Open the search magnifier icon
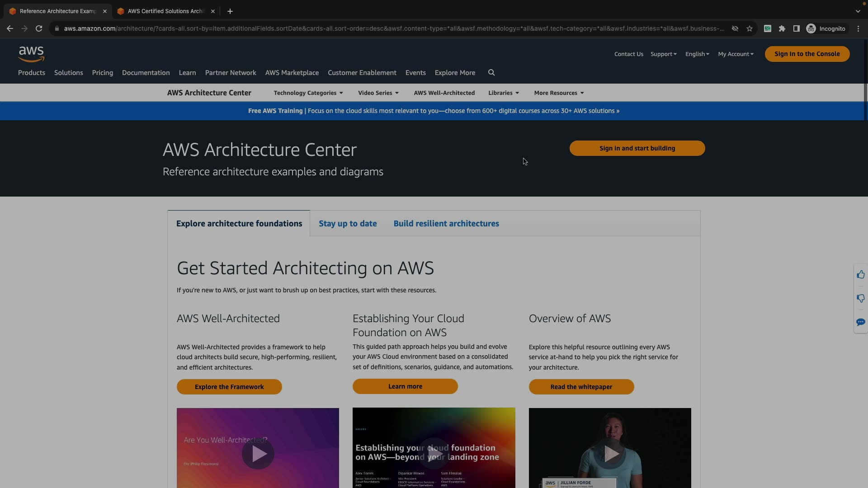The height and width of the screenshot is (488, 868). click(491, 73)
